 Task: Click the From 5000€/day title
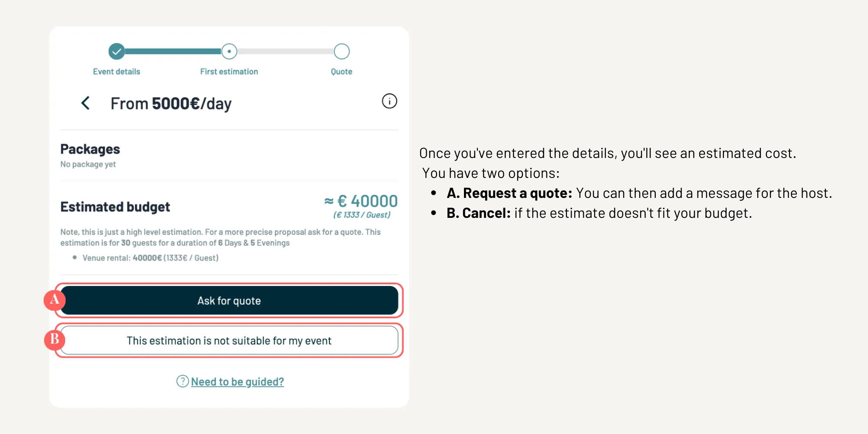(x=171, y=104)
